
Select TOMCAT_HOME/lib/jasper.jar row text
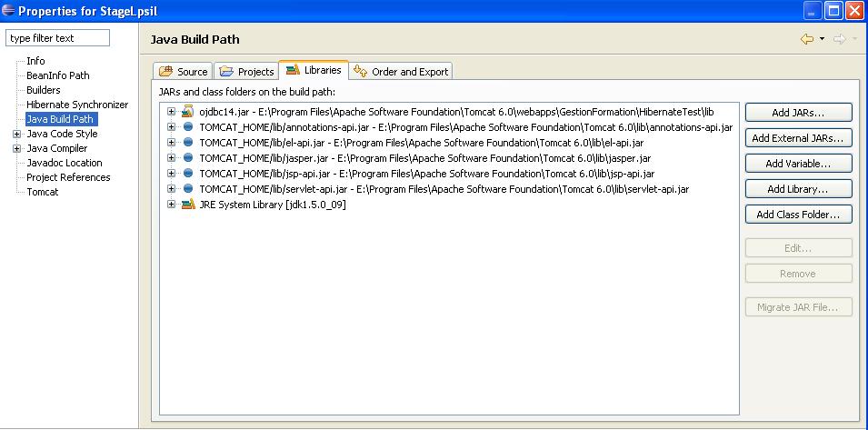click(x=424, y=157)
